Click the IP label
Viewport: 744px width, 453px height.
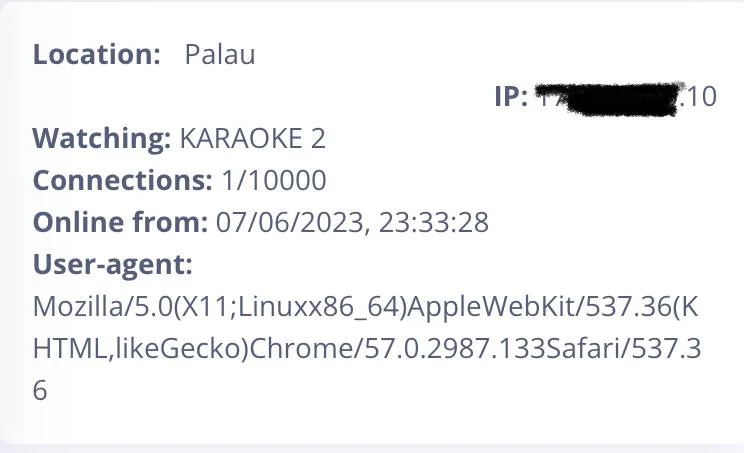511,96
